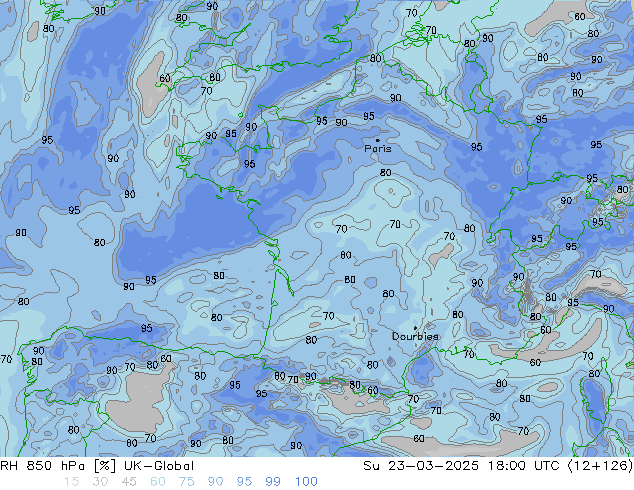634x490 pixels.
Task: Click legend value 99
Action: tap(273, 482)
